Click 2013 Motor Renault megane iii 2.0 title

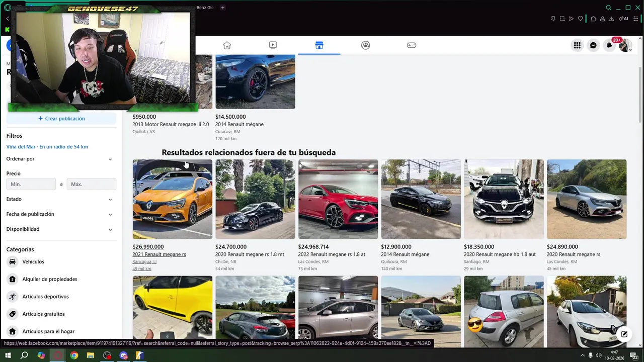point(171,124)
